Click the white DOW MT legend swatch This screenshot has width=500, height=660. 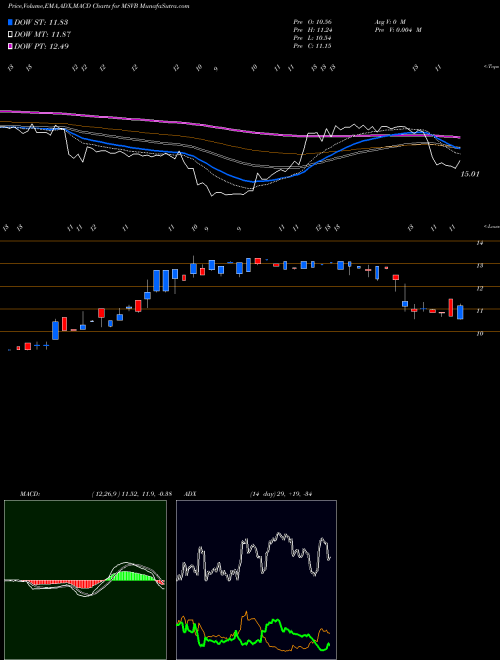tap(11, 35)
